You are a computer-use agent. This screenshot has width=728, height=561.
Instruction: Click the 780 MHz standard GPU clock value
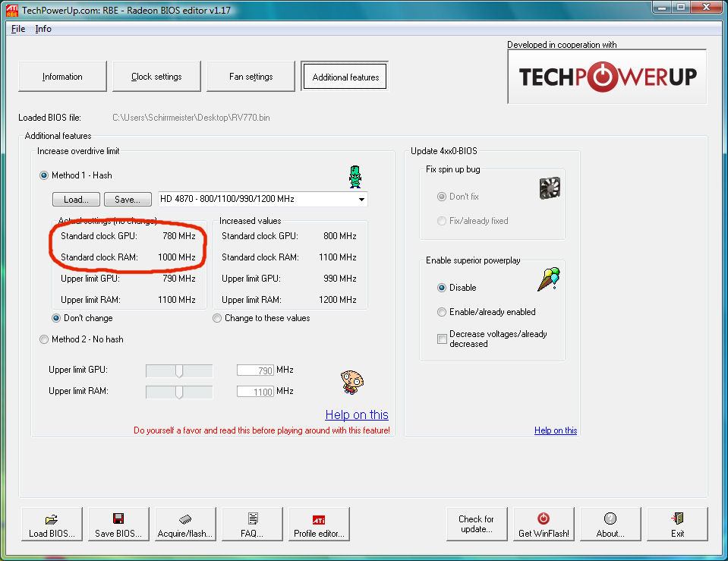[x=179, y=236]
